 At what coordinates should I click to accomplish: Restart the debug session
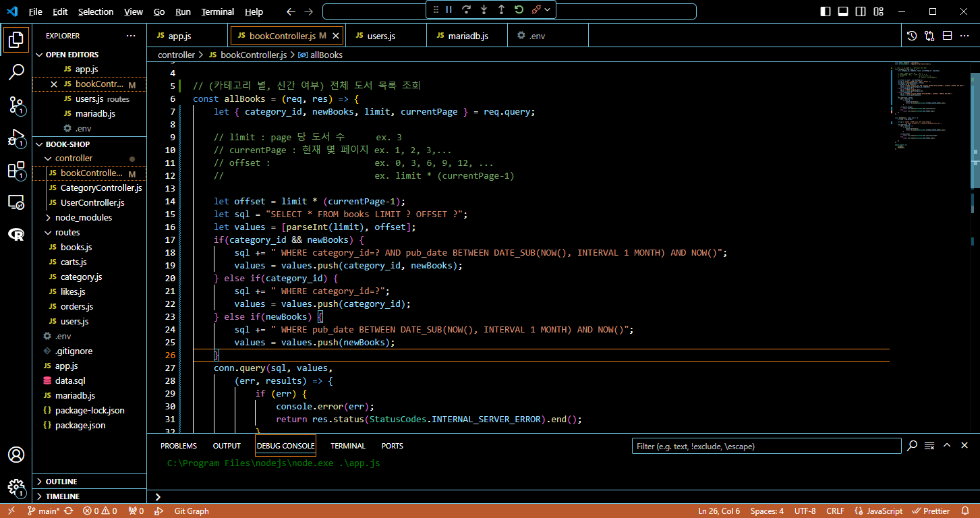(519, 9)
